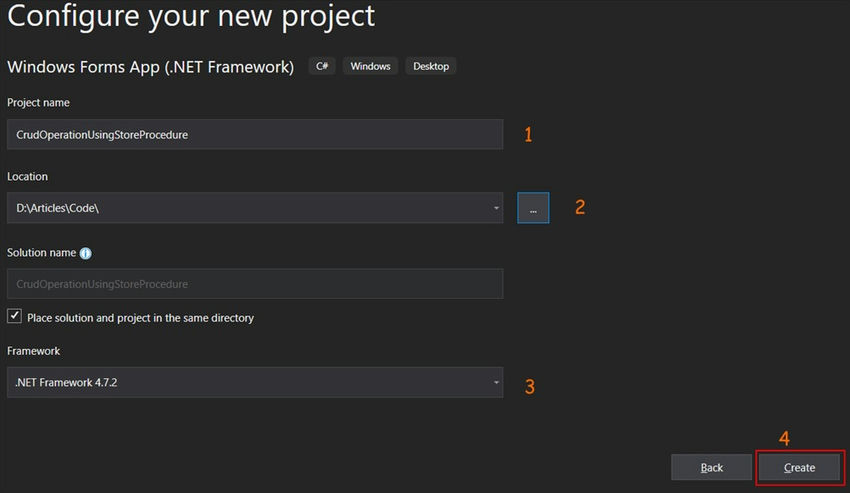The height and width of the screenshot is (493, 850).
Task: Click the 'Framework' field label
Action: pyautogui.click(x=34, y=351)
